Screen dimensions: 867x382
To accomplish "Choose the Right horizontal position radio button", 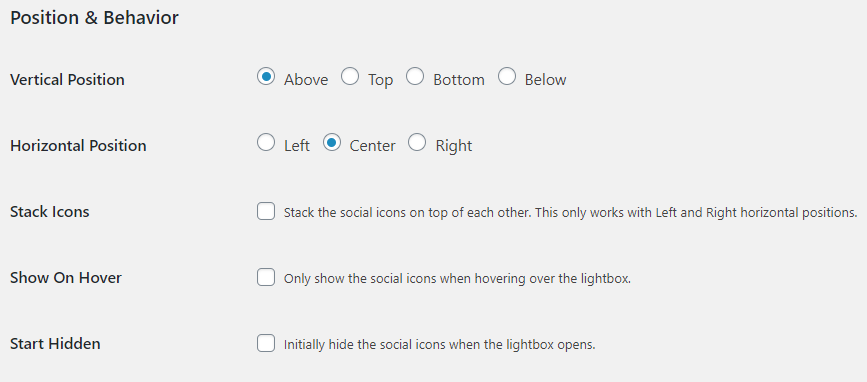I will tap(417, 143).
